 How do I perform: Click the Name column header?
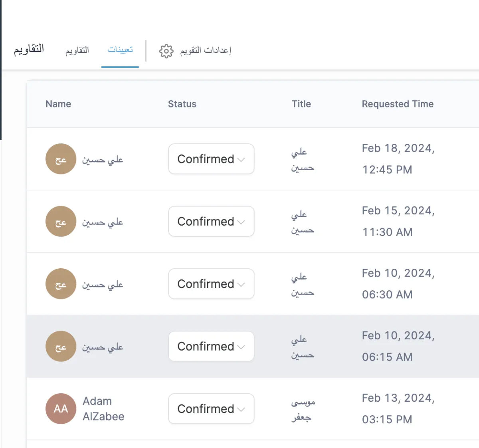click(58, 104)
